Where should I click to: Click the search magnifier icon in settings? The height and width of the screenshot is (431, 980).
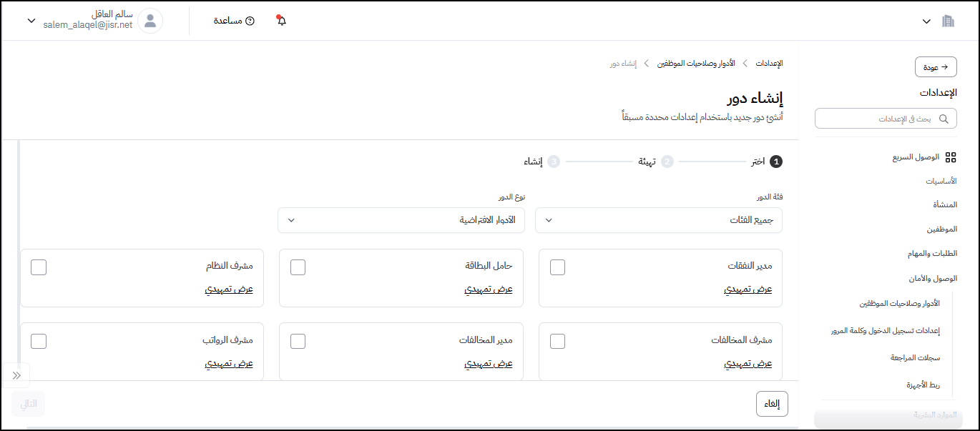(x=944, y=119)
